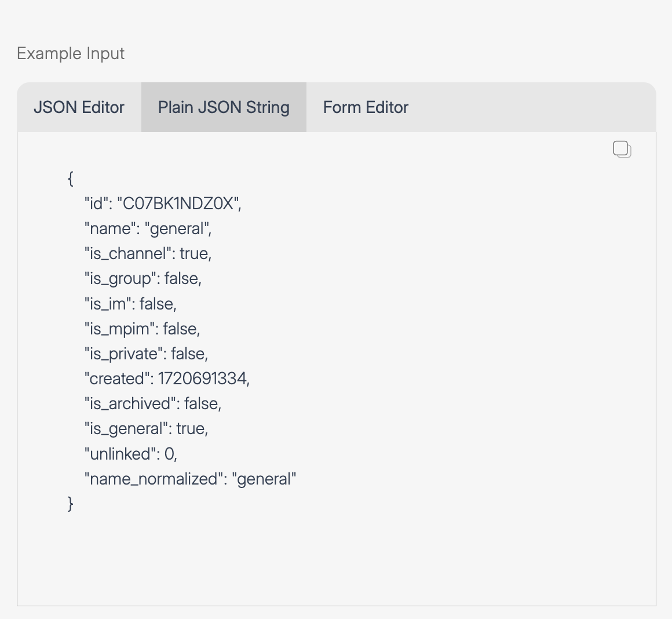This screenshot has height=619, width=672.
Task: Click the "id": "C07BK1NDZ0X" line
Action: tap(162, 203)
